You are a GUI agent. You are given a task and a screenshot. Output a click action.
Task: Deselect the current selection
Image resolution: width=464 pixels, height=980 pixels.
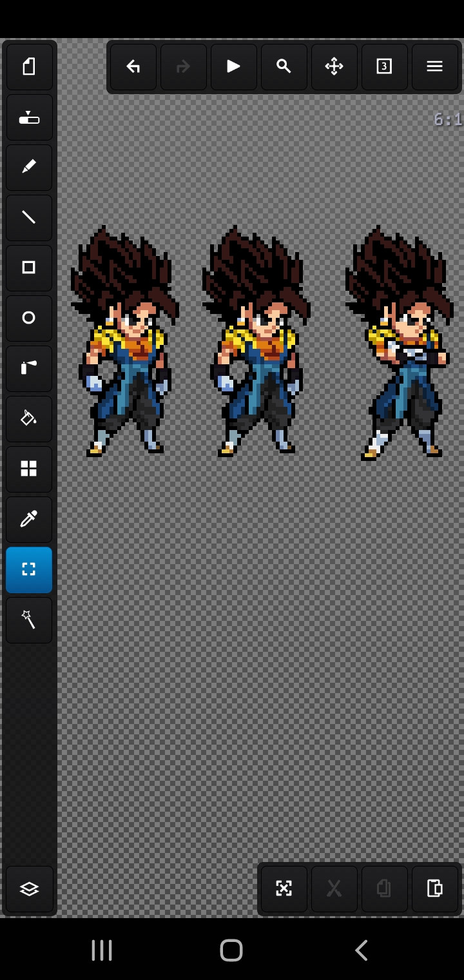pos(284,888)
